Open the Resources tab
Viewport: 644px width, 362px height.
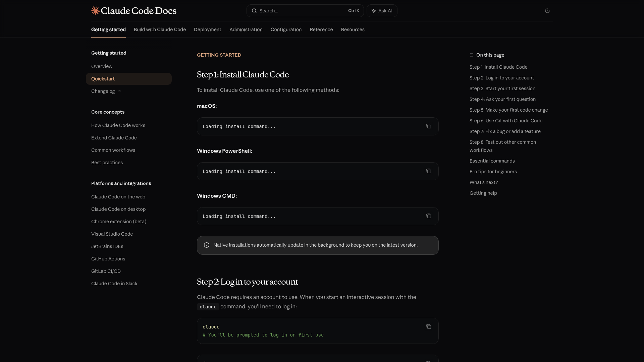[x=353, y=29]
